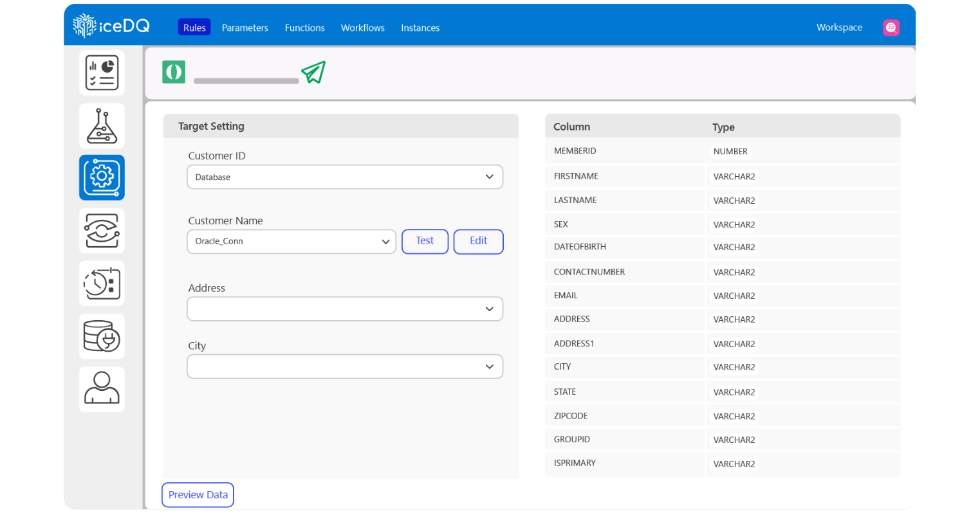This screenshot has width=980, height=513.
Task: Select the ADDRESS column row
Action: (723, 319)
